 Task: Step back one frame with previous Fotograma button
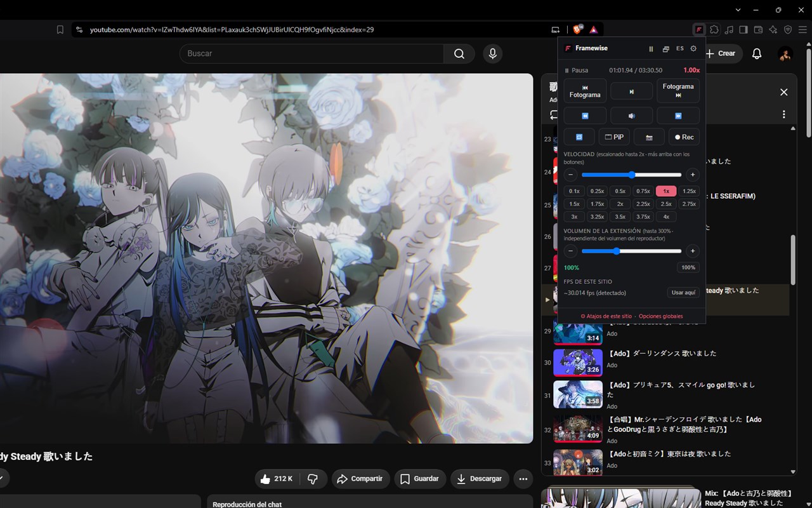(585, 91)
